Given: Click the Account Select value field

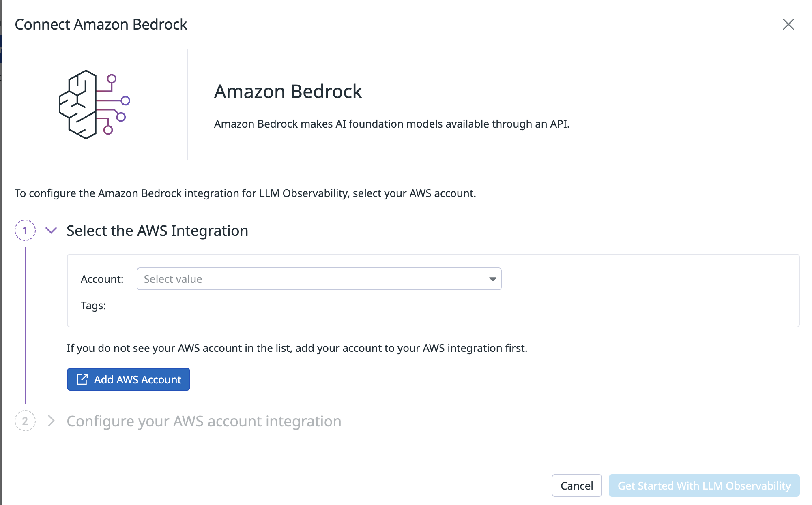Looking at the screenshot, I should 319,279.
